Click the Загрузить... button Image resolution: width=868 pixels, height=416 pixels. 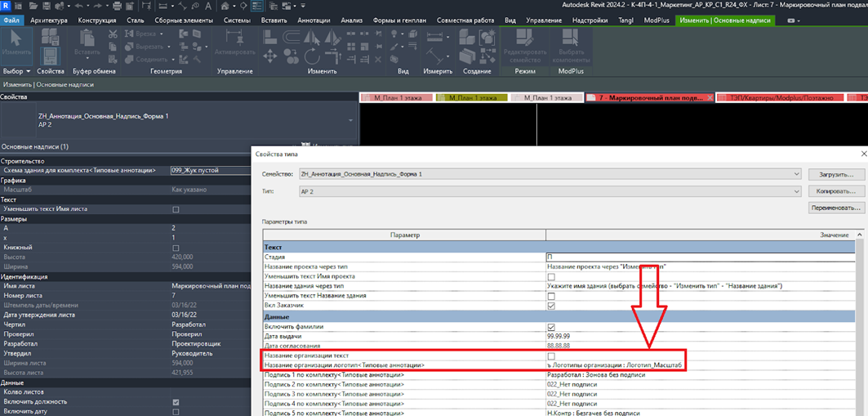tap(835, 174)
